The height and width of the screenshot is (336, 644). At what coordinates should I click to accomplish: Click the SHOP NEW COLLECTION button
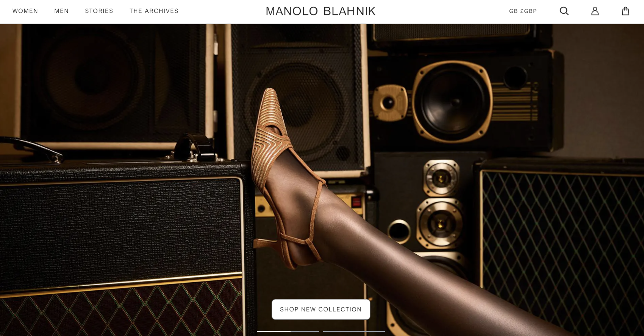click(321, 310)
